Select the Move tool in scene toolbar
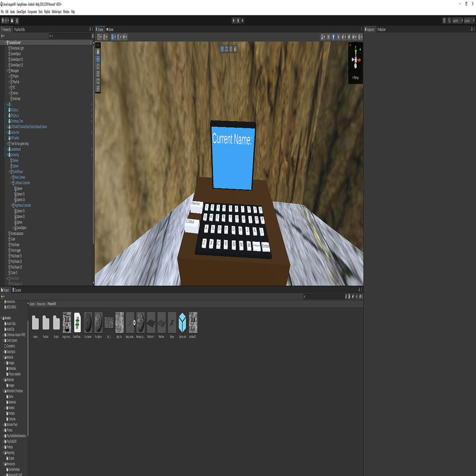The image size is (476, 476). coord(98,59)
